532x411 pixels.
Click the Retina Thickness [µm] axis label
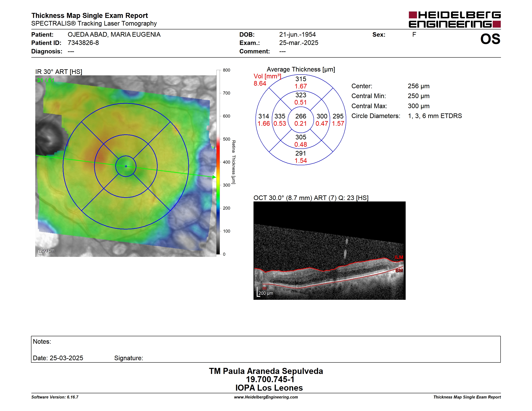click(233, 162)
